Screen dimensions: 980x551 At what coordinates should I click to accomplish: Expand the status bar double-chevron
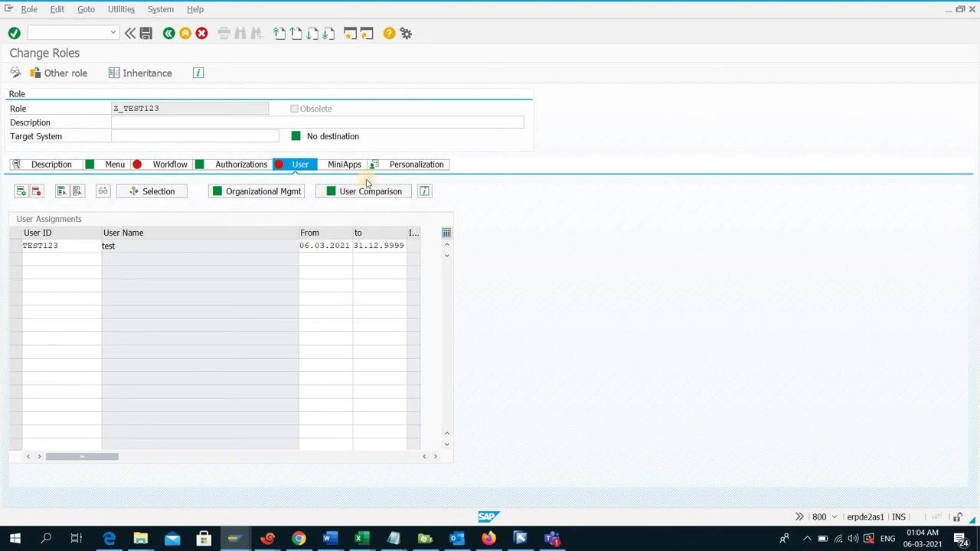click(799, 517)
